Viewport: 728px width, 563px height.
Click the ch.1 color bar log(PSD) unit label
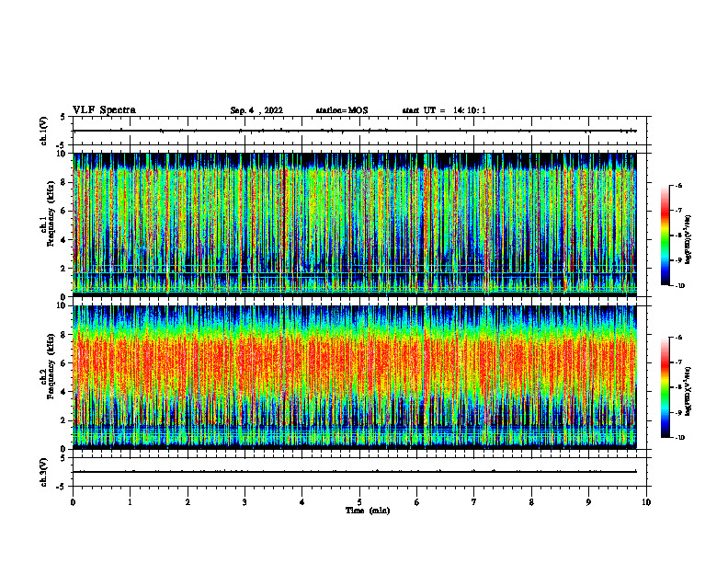pyautogui.click(x=689, y=239)
